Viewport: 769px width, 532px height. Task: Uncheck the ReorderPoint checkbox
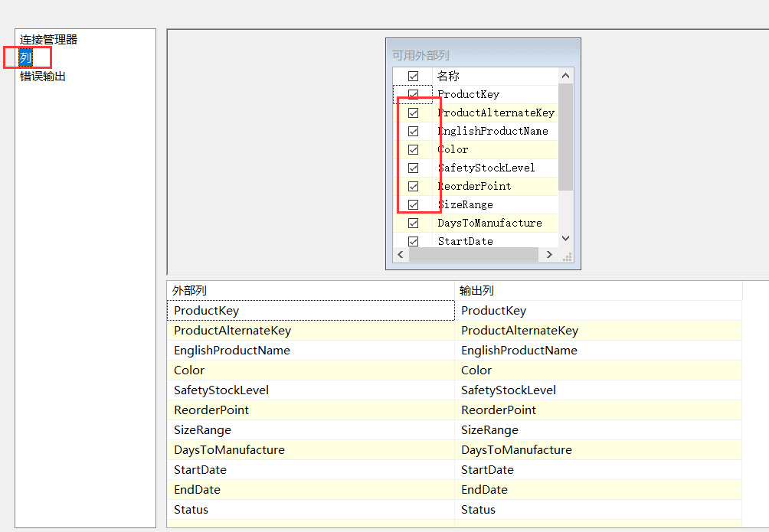(x=414, y=186)
